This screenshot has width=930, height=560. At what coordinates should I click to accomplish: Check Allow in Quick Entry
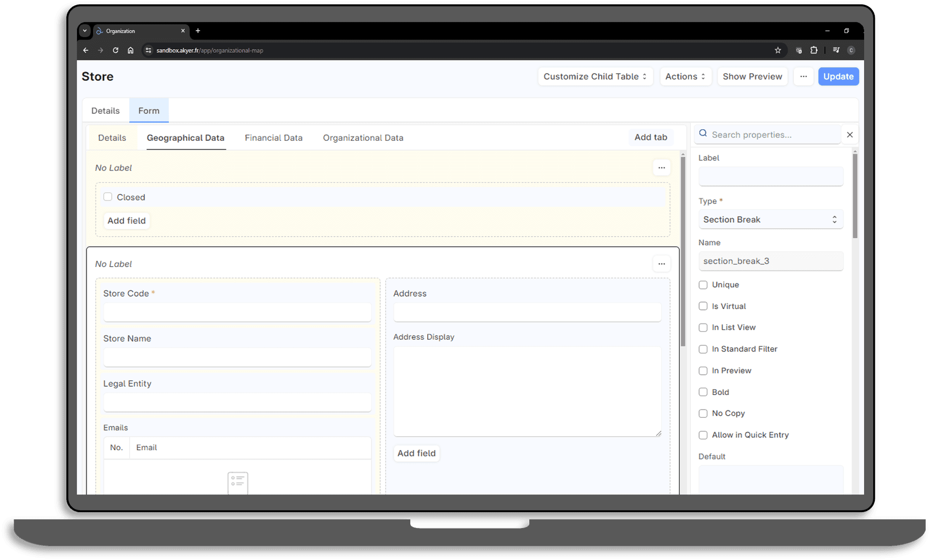point(703,435)
